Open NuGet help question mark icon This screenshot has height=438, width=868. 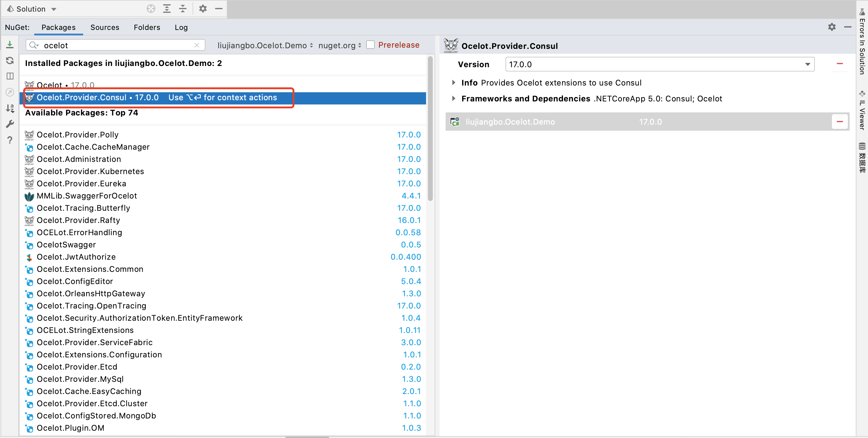click(10, 140)
